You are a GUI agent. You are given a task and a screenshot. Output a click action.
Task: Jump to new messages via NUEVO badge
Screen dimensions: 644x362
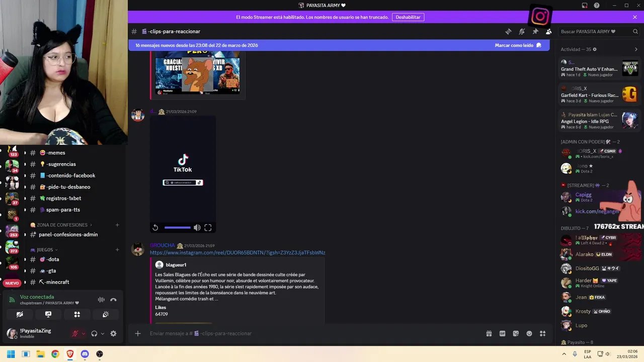coord(12,283)
